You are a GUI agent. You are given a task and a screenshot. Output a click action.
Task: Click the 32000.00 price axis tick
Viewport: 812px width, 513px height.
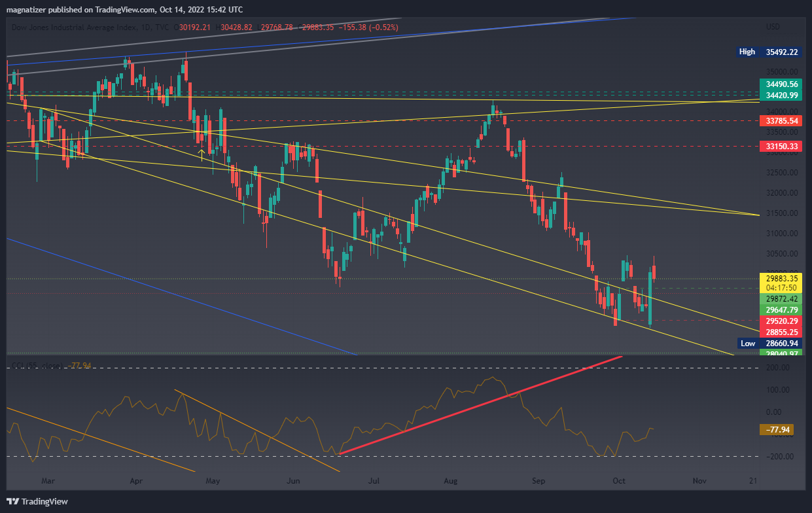tap(781, 193)
